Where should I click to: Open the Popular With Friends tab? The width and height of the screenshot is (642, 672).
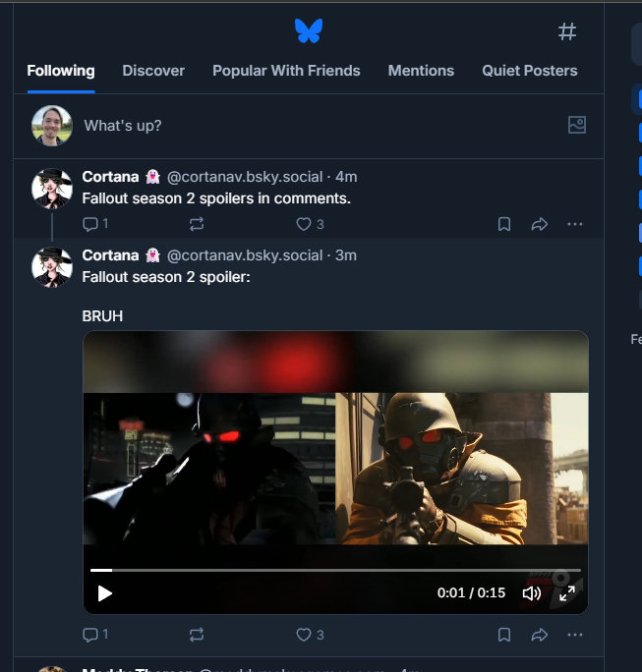point(286,71)
